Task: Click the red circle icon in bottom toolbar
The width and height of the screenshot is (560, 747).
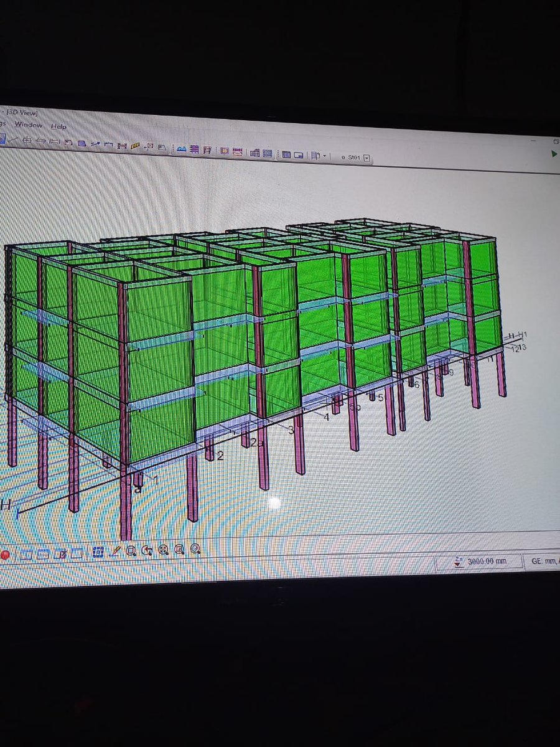Action: coord(5,555)
